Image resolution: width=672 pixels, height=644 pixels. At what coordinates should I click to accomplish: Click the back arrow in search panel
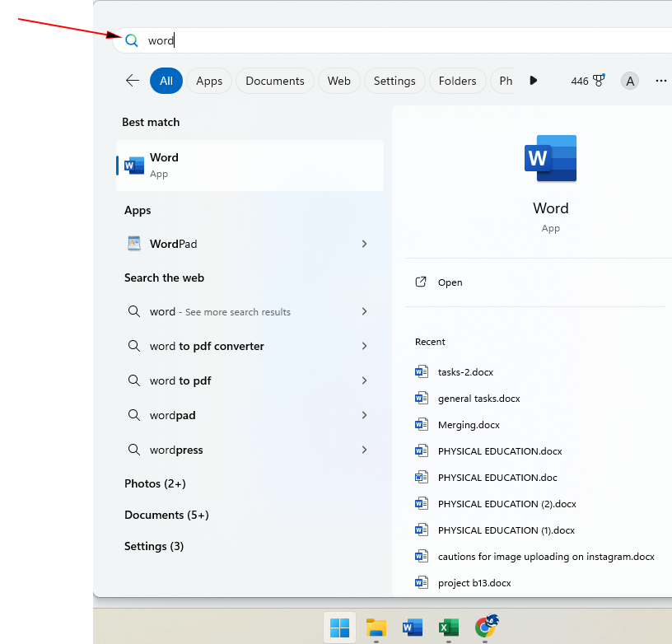[132, 81]
